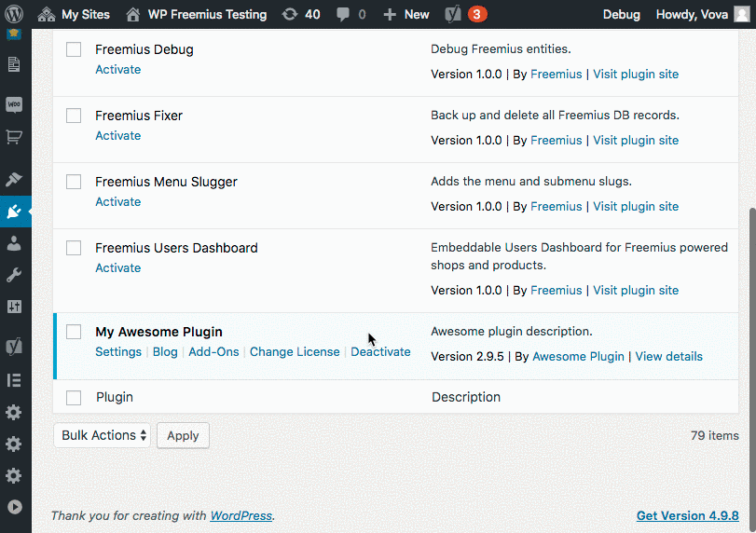Open the New content menu
This screenshot has height=533, width=756.
406,14
